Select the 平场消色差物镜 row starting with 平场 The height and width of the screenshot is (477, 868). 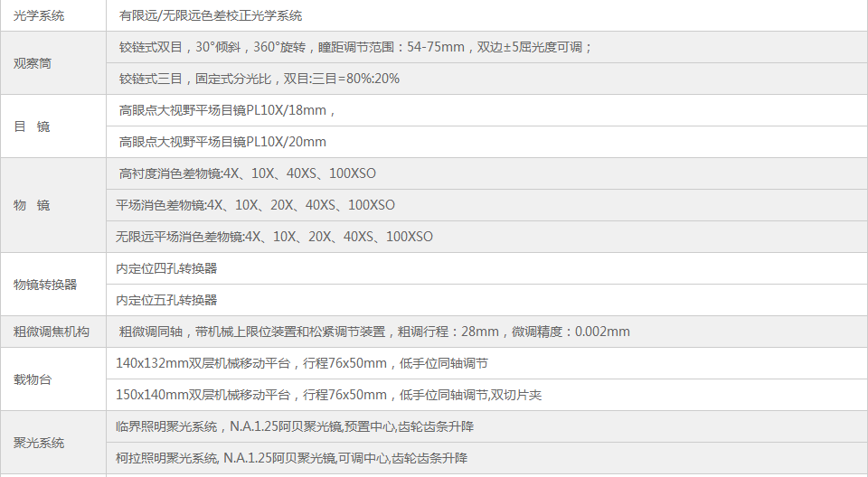[x=255, y=205]
